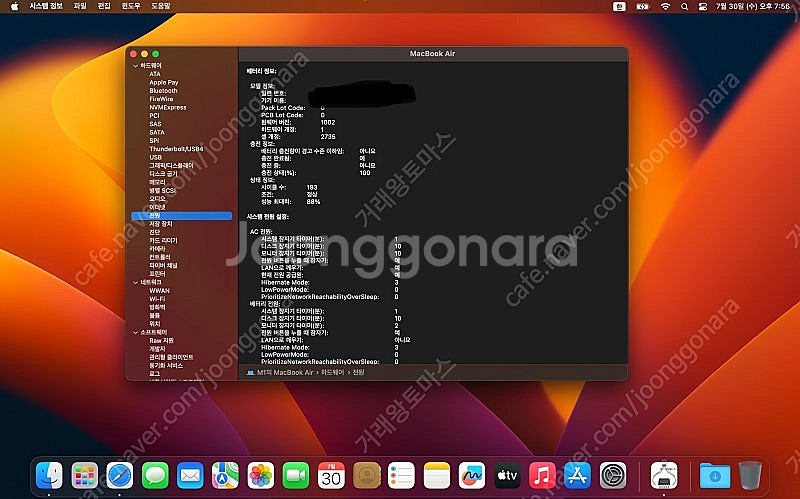
Task: Launch the Notes app icon
Action: 437,476
